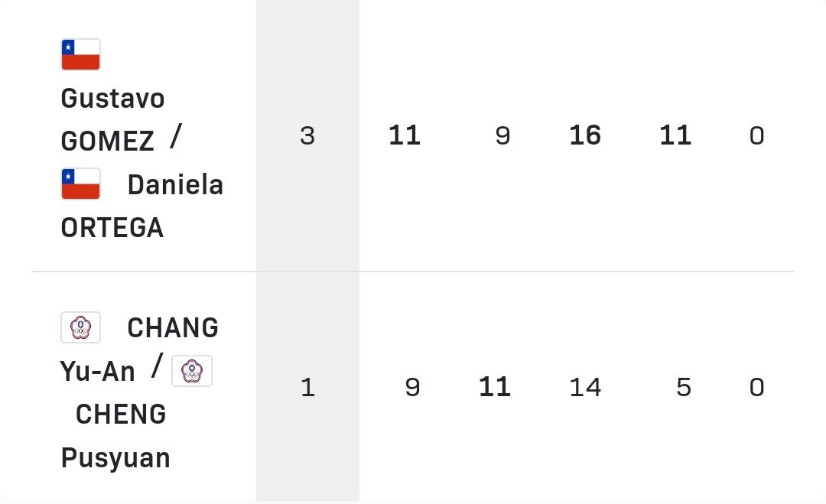
Task: Select Chinese Taipei fifth game score 0
Action: 757,388
